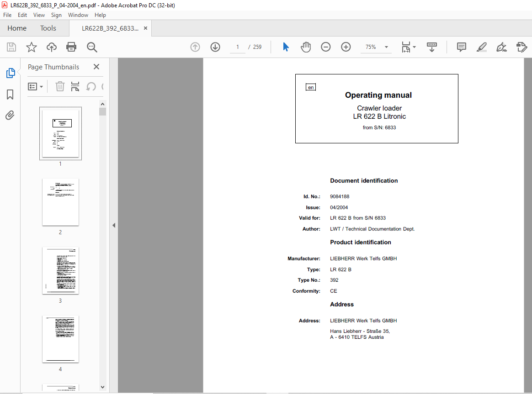Open the Window menu
532x394 pixels.
pyautogui.click(x=78, y=15)
